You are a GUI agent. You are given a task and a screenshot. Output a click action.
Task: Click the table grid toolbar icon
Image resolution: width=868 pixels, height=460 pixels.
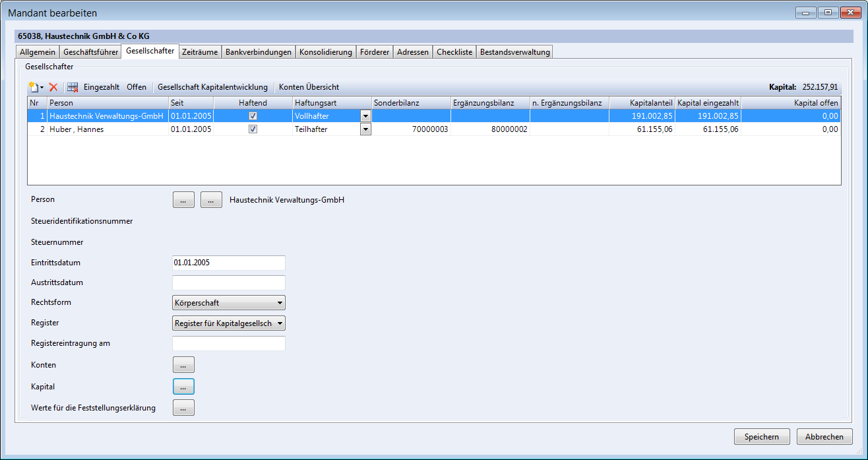73,87
